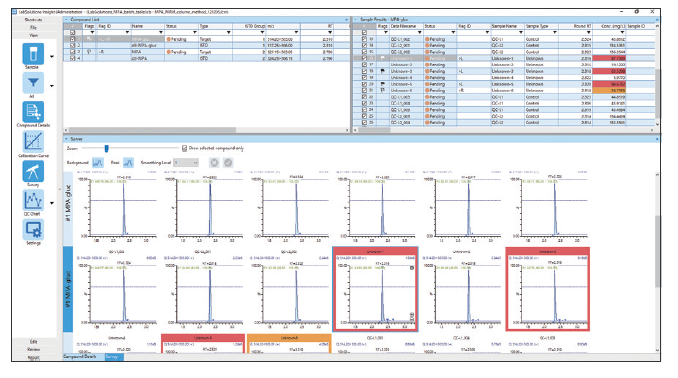Click the funnel filter All icon
The image size is (678, 378).
point(33,83)
